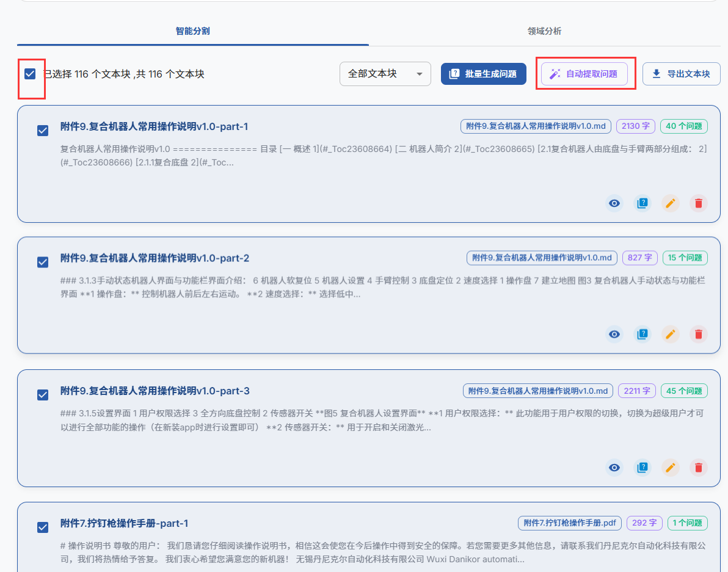Click the file tag on part-2 card
The width and height of the screenshot is (728, 572).
click(542, 258)
